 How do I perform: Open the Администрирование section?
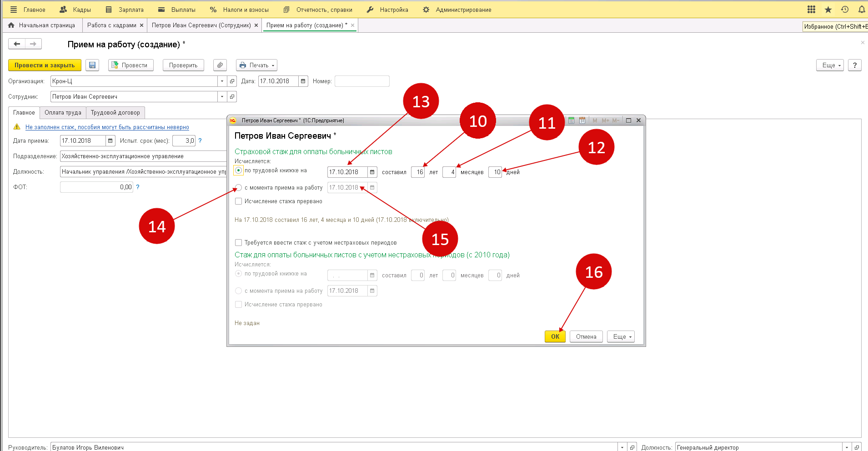click(457, 10)
